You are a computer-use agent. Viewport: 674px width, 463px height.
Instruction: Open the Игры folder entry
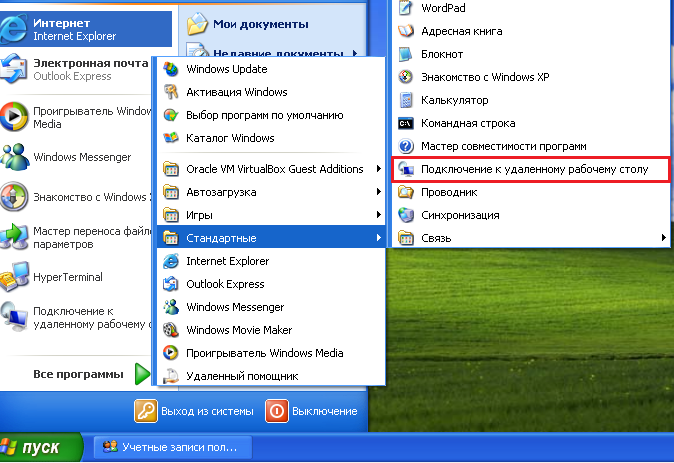pyautogui.click(x=271, y=215)
